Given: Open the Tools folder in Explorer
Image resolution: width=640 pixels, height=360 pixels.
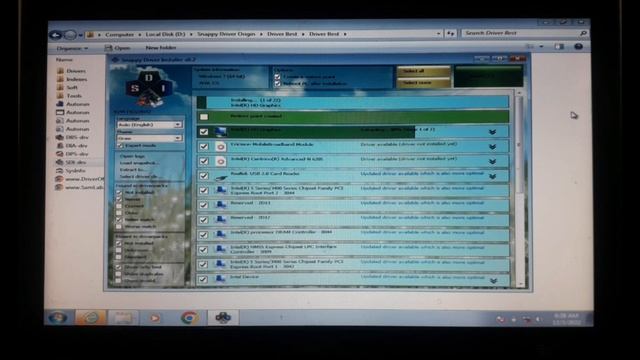Looking at the screenshot, I should tap(69, 96).
